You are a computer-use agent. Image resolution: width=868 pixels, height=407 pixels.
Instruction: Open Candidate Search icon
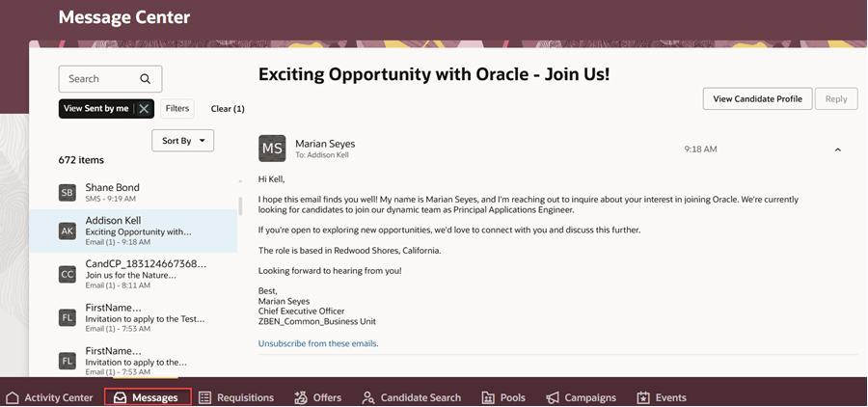click(x=367, y=397)
